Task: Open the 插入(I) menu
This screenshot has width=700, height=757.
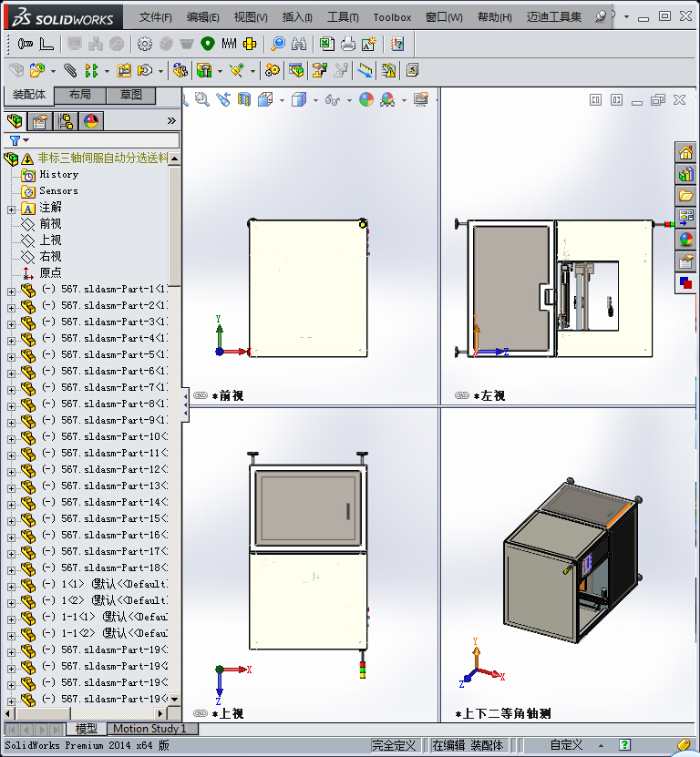Action: (297, 17)
